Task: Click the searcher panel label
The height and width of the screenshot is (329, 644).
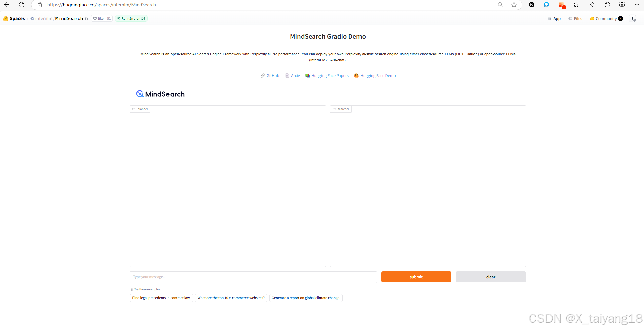Action: [x=341, y=109]
